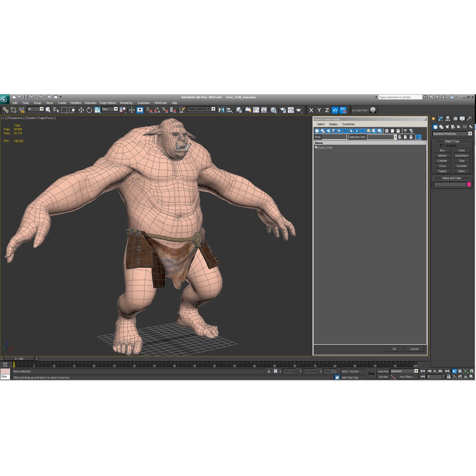476x476 pixels.
Task: Open the Selection Set dropdown in dialog
Action: click(382, 137)
